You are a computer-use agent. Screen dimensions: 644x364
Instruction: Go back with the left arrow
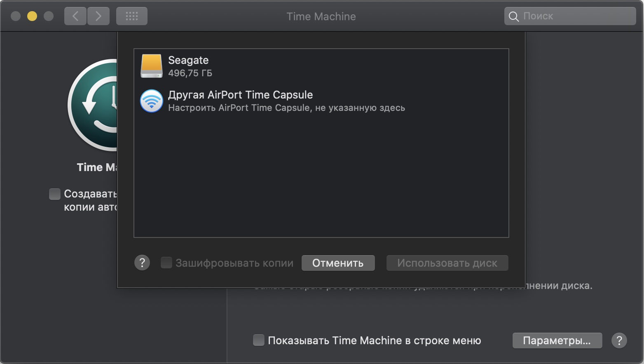point(75,16)
